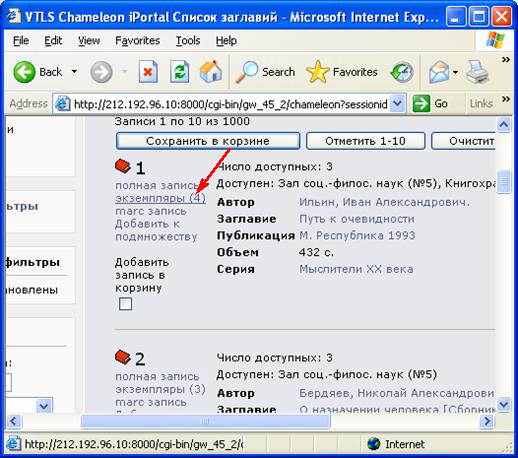Tick the add-to-basket checkbox for record 1
This screenshot has width=518, height=458.
pyautogui.click(x=125, y=304)
